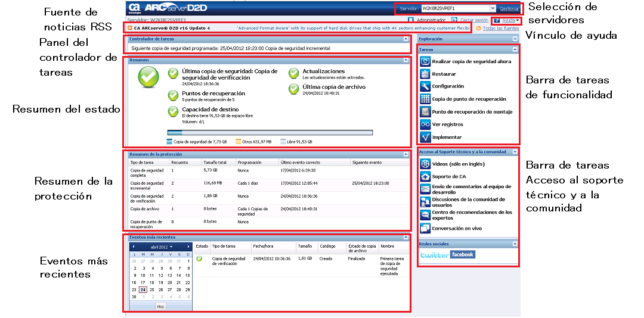Open 'Copia de punto de recuperación' icon

pyautogui.click(x=425, y=99)
